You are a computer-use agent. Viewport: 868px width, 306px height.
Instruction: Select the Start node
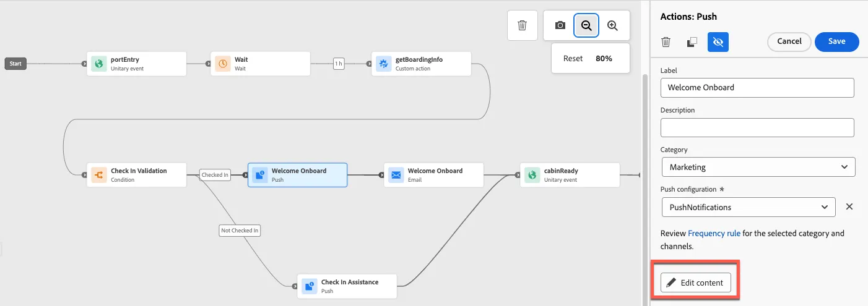click(15, 64)
